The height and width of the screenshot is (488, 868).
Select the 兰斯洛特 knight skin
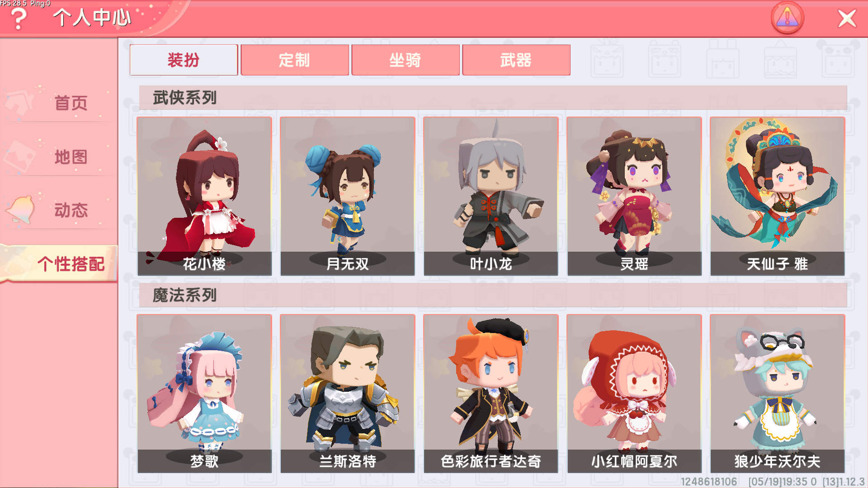coord(348,394)
